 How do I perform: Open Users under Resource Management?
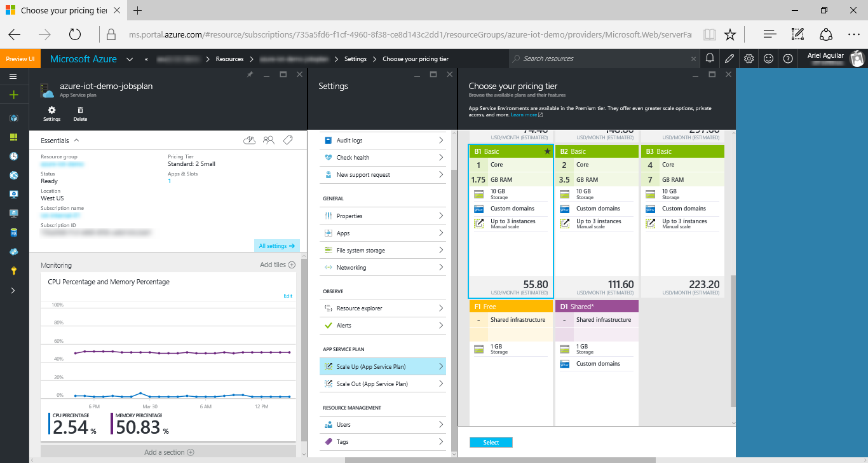click(383, 424)
